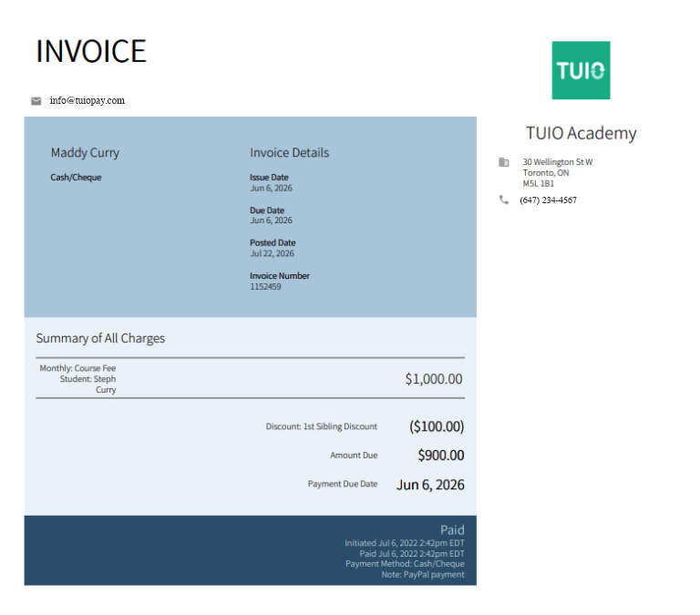Click the TUIO green logo

[x=581, y=70]
